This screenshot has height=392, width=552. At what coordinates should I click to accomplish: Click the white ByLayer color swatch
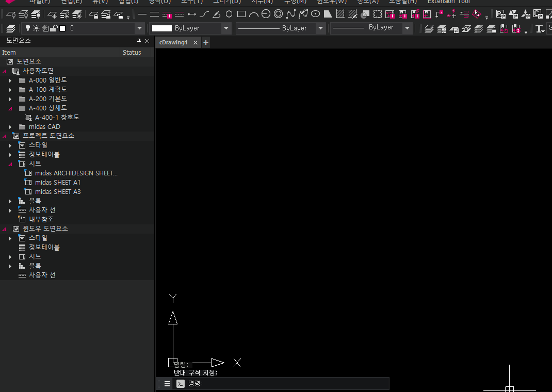click(161, 28)
